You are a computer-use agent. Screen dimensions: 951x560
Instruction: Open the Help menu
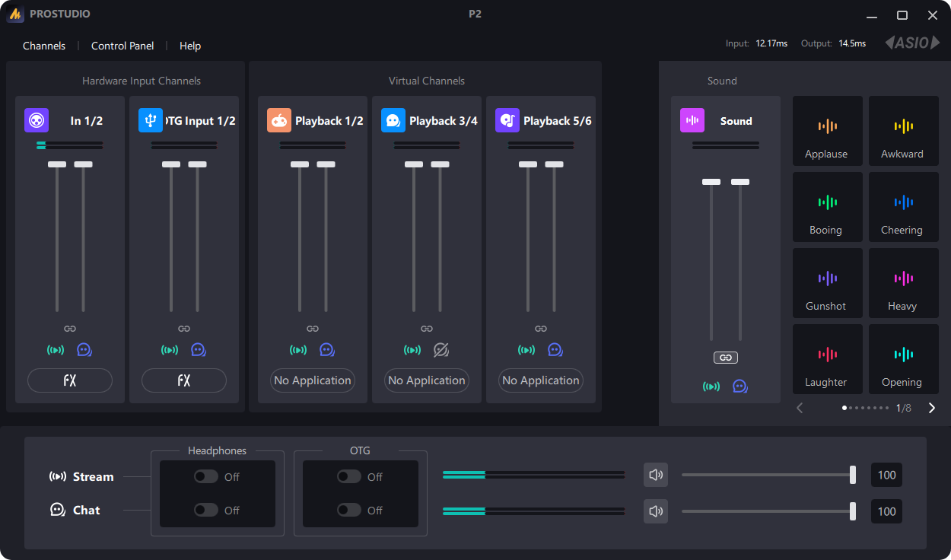click(190, 46)
